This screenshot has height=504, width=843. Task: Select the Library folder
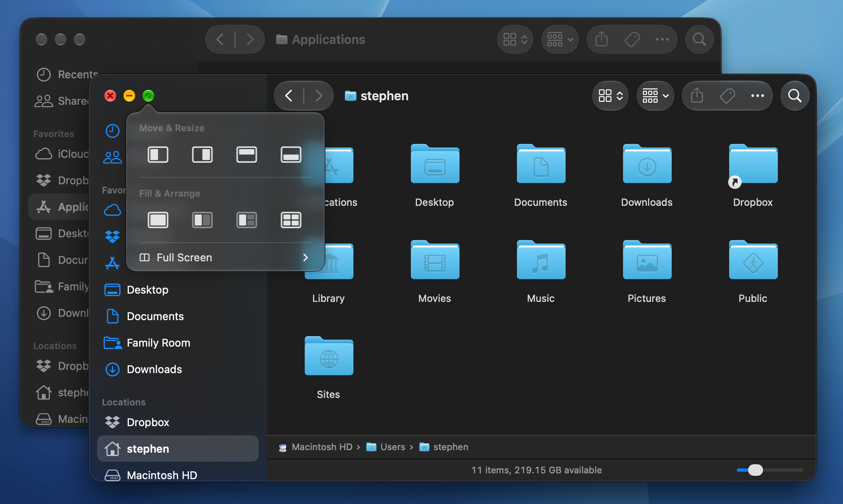click(329, 272)
